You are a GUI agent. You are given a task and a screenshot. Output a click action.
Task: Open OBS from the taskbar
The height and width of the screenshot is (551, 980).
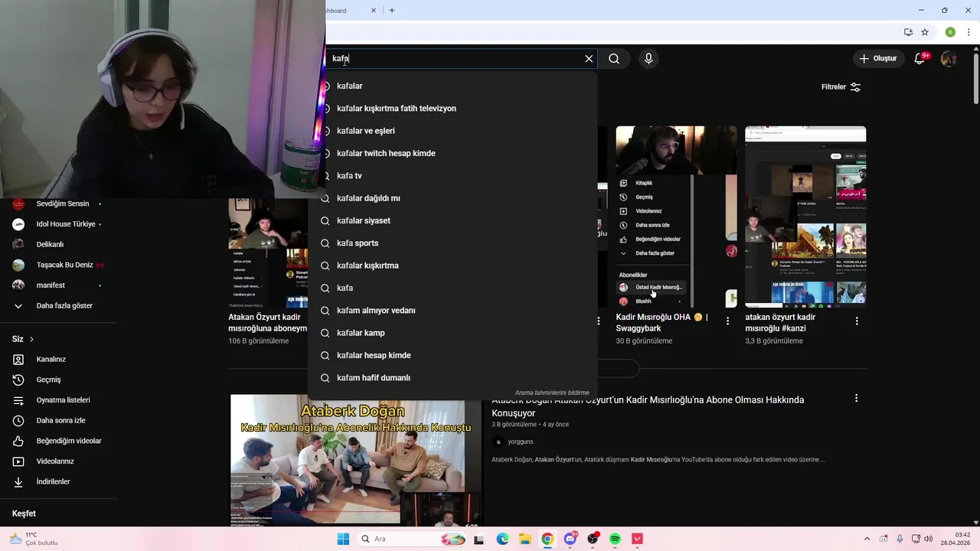[x=593, y=539]
